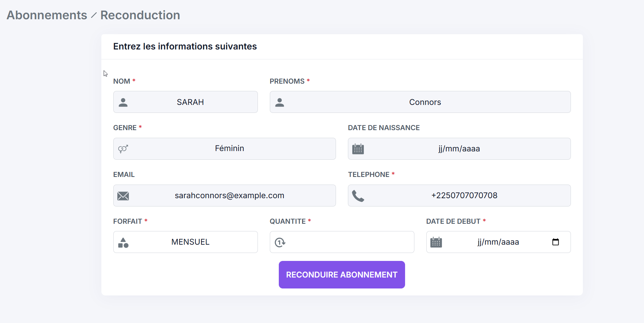Click the DATE DE NAISSANCE label
Screen dimensions: 644x323
click(384, 128)
